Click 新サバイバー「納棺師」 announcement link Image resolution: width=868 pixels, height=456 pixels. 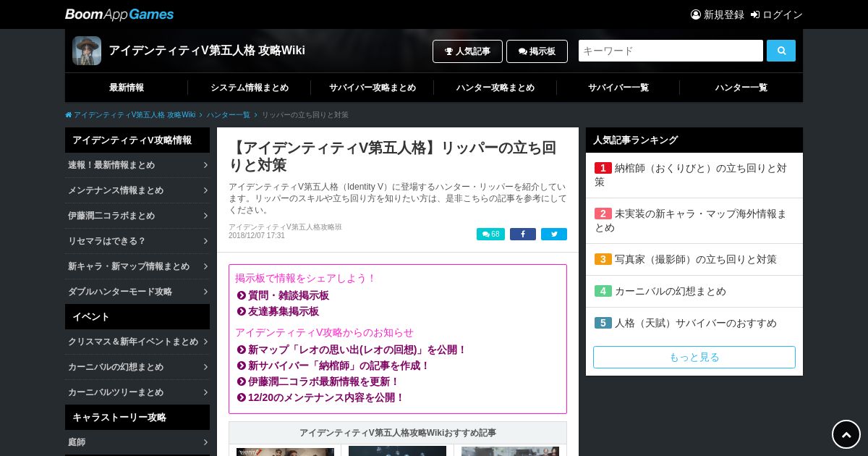click(x=339, y=366)
